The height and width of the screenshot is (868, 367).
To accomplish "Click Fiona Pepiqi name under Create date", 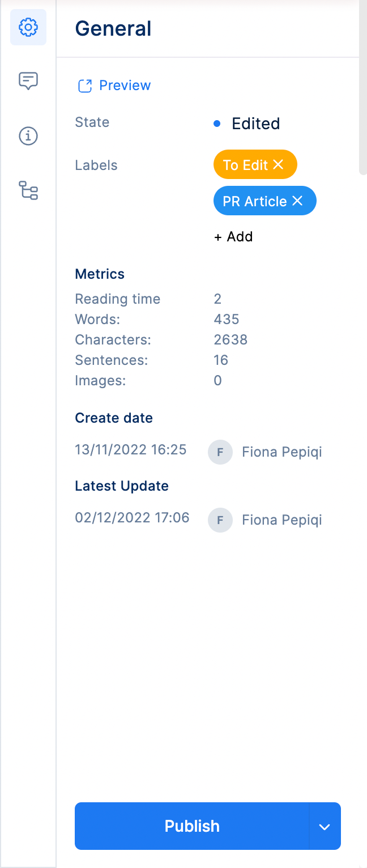I will tap(281, 452).
